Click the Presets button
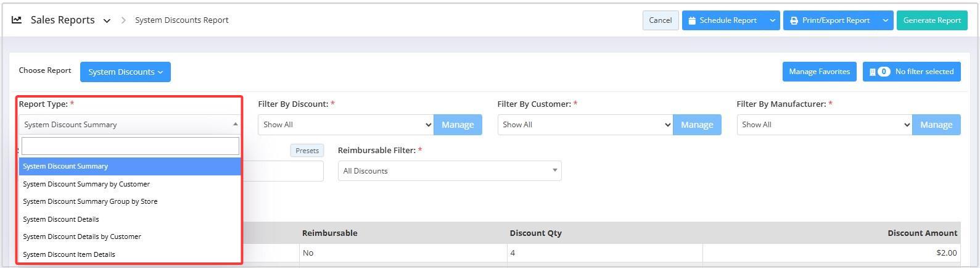The width and height of the screenshot is (980, 268). point(307,151)
